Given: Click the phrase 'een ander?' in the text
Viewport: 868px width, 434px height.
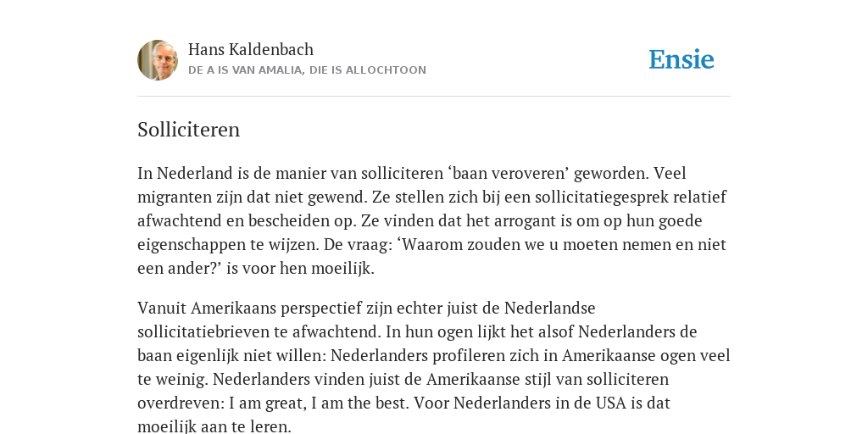Looking at the screenshot, I should (x=180, y=269).
